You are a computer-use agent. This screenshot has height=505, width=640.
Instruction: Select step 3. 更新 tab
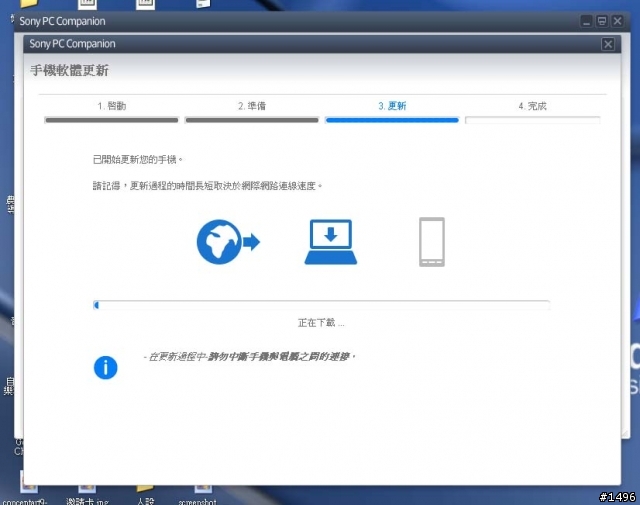click(392, 106)
